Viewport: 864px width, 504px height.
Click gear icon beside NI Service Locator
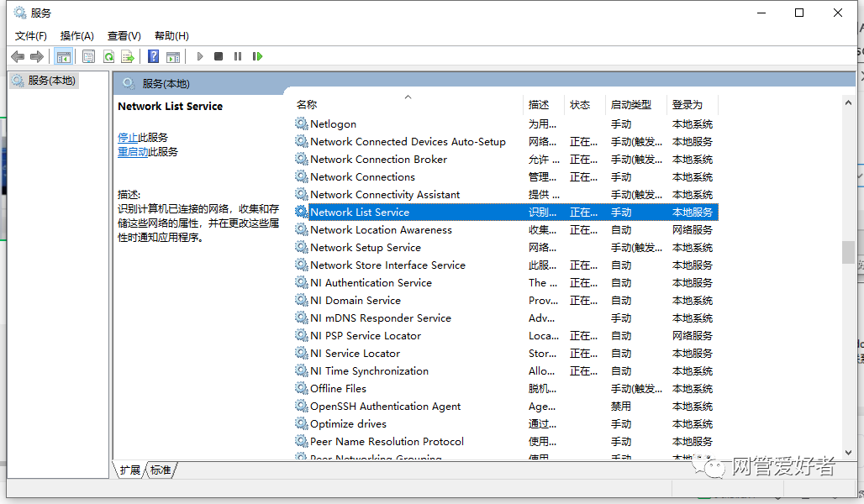(302, 353)
